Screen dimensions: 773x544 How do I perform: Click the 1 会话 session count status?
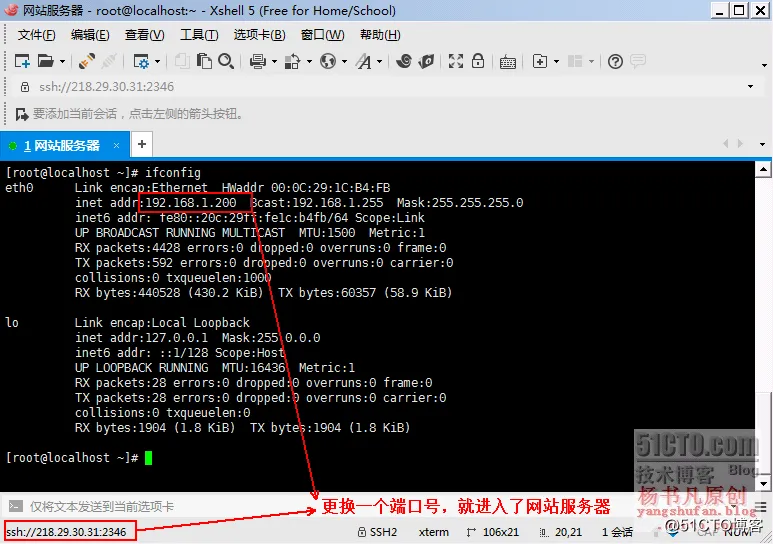point(617,532)
